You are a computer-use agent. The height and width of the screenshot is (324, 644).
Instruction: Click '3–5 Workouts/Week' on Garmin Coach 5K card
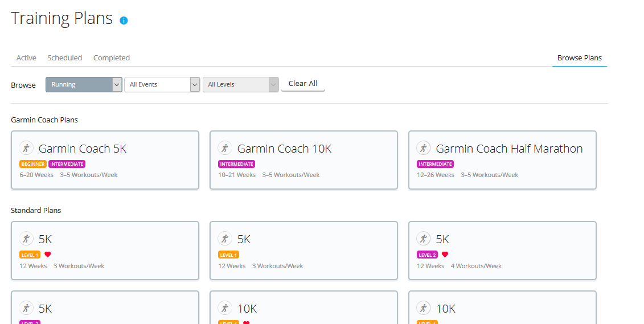89,175
